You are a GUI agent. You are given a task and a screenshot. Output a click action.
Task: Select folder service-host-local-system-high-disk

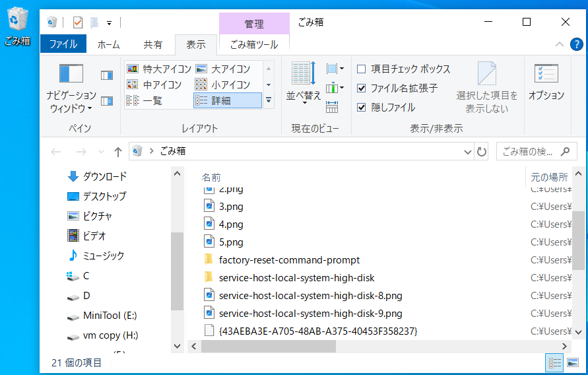tap(296, 278)
